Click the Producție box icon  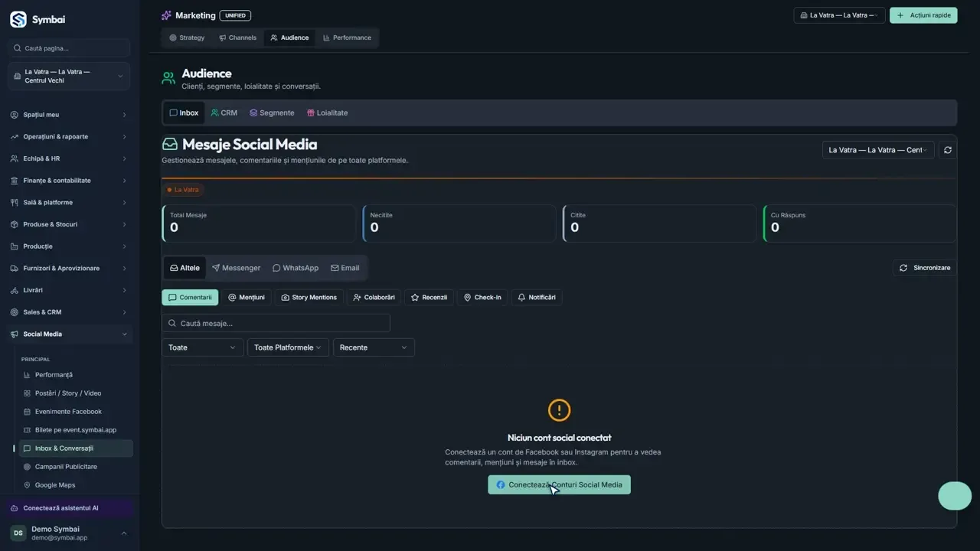coord(15,246)
